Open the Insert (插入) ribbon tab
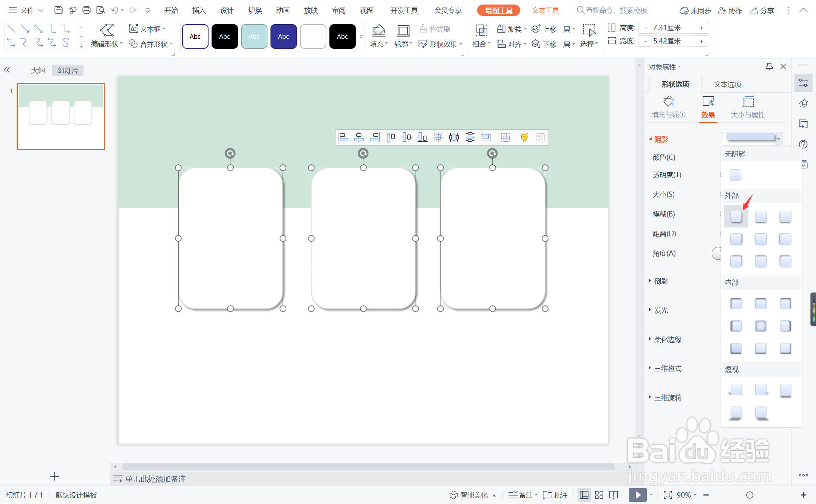 [x=199, y=11]
